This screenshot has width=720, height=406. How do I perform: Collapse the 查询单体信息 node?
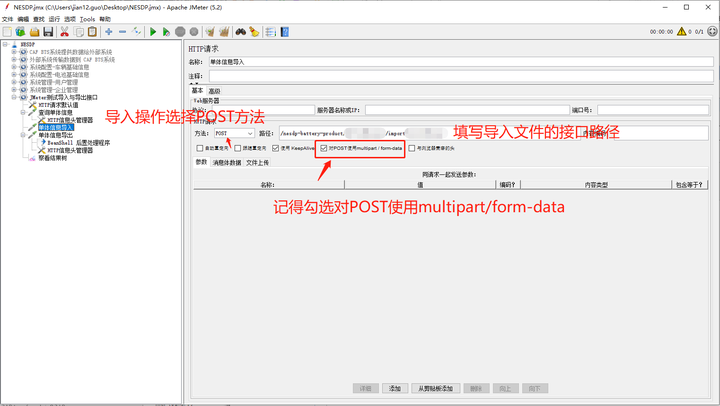tap(22, 113)
